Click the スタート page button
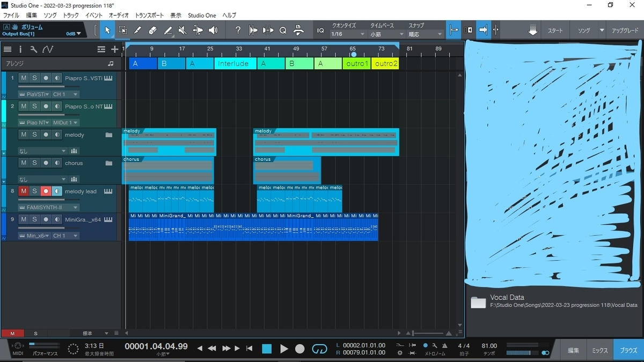644x362 pixels. coord(555,31)
